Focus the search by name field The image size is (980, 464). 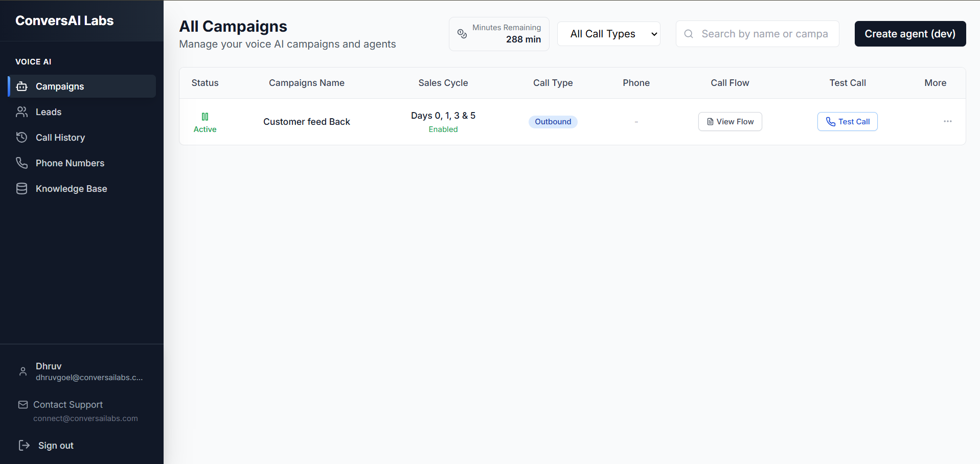(758, 34)
